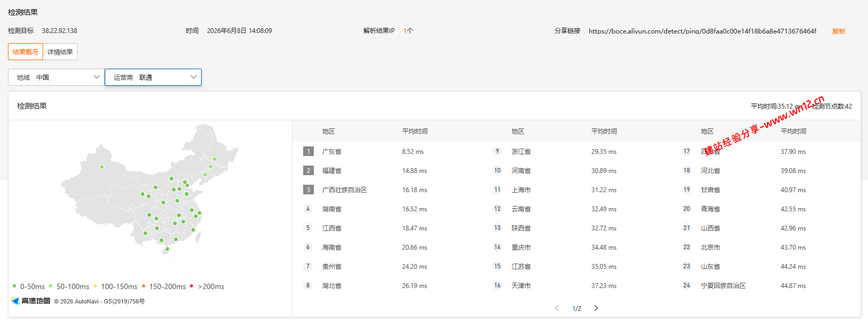
Task: Select the 江西省 row
Action: pyautogui.click(x=388, y=228)
